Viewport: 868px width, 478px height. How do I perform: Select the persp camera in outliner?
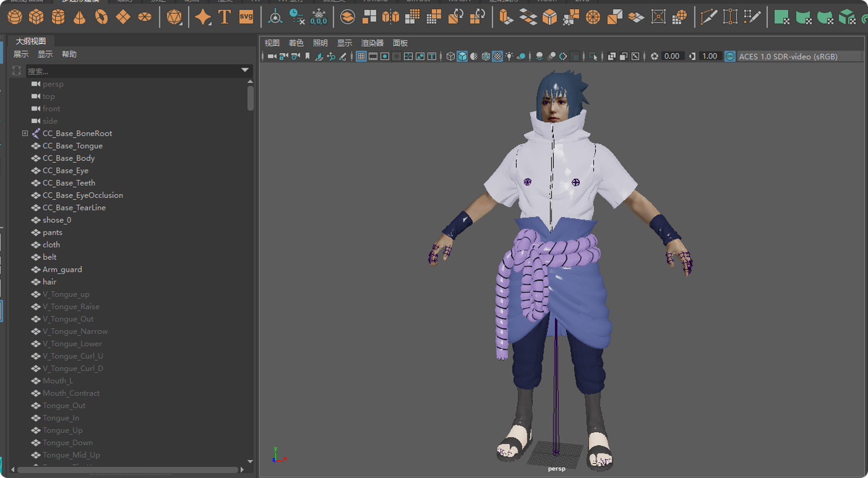(x=53, y=84)
